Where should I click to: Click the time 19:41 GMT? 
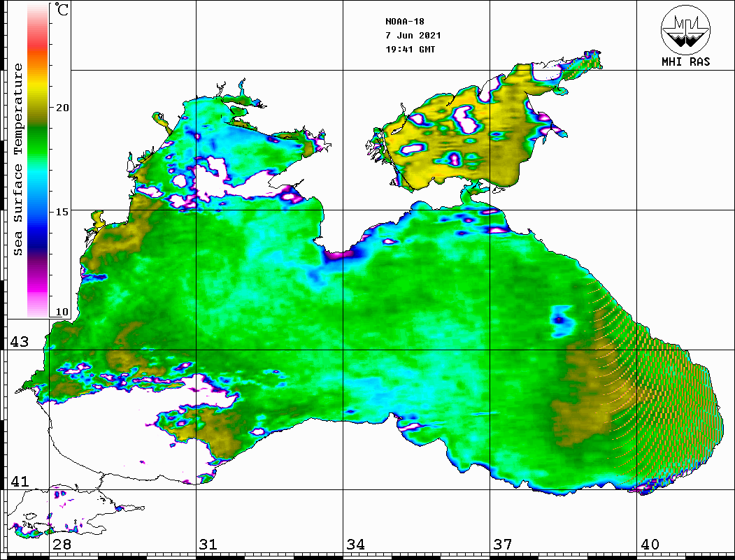click(x=410, y=50)
